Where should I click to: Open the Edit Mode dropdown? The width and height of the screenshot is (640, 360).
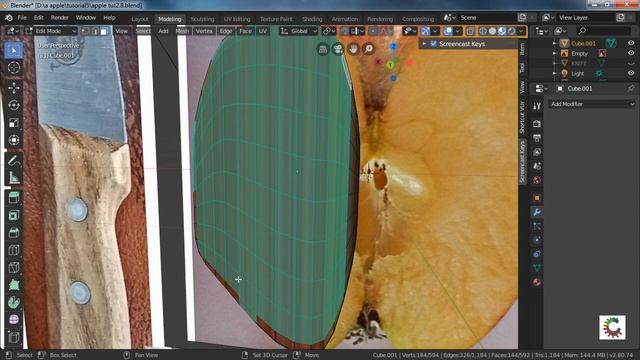[x=51, y=31]
